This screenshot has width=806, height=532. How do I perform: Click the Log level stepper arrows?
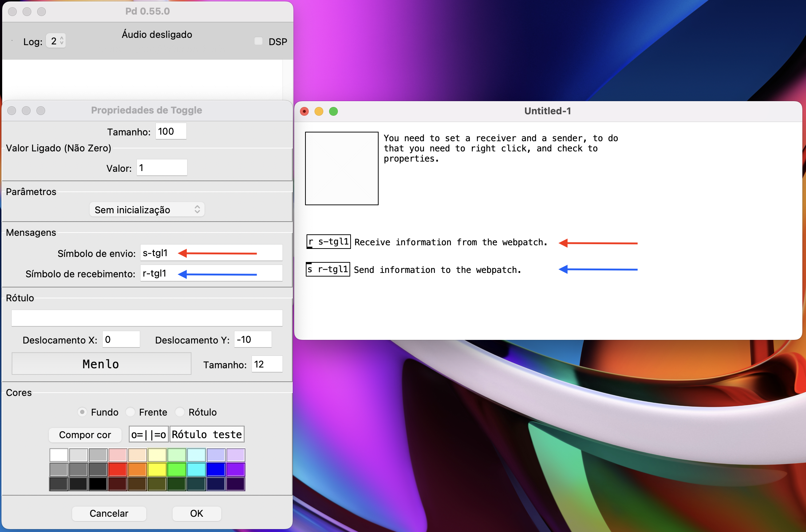62,41
